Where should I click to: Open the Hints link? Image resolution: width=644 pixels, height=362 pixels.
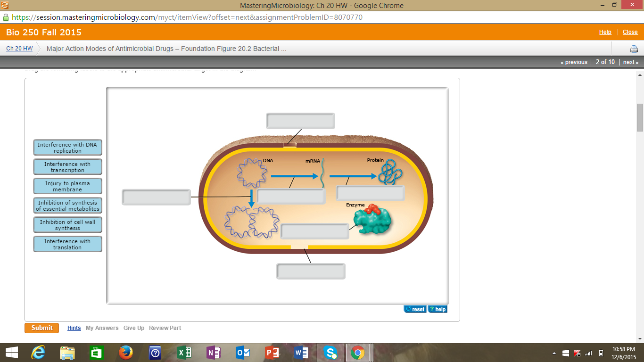74,328
